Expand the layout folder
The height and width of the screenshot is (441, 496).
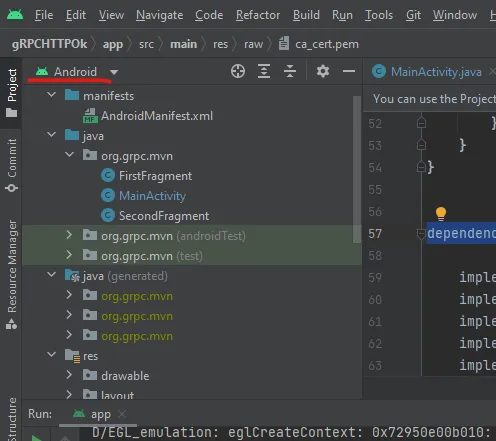point(69,395)
